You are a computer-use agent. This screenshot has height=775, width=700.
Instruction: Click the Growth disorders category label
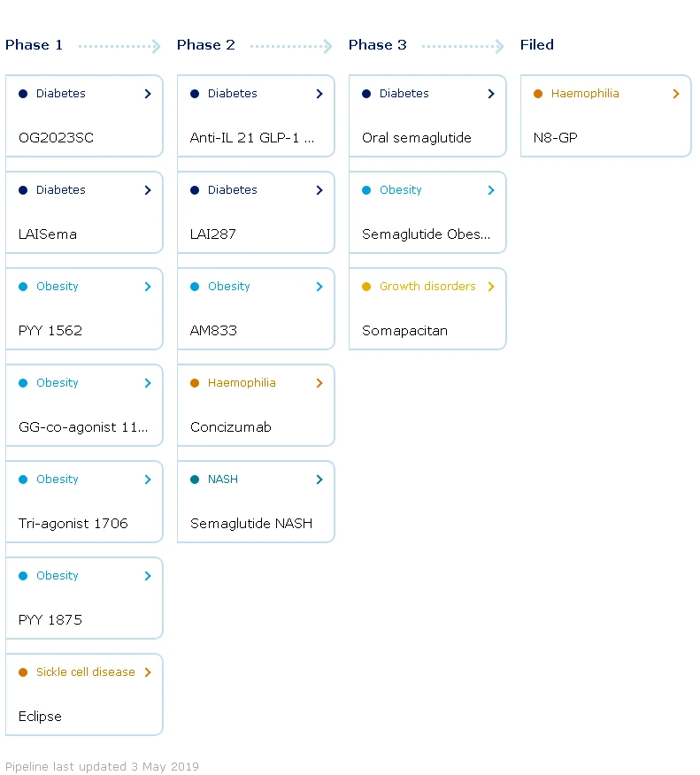pyautogui.click(x=427, y=287)
